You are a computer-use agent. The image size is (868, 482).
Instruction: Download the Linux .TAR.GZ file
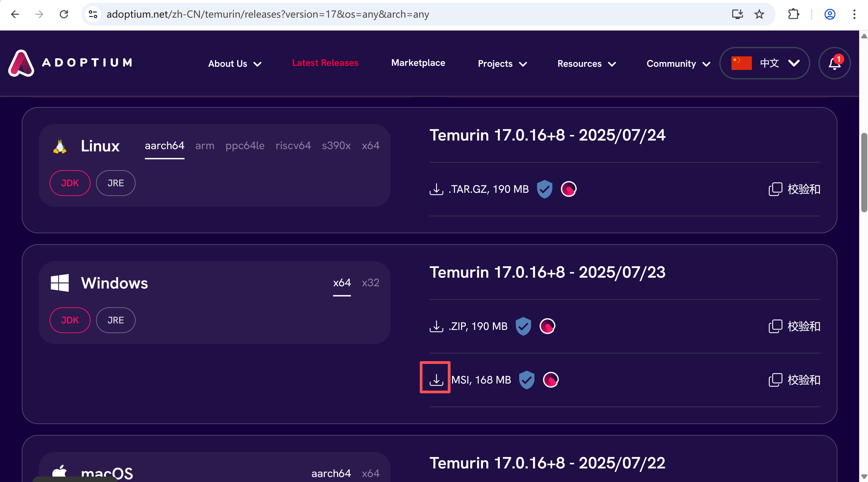[436, 189]
